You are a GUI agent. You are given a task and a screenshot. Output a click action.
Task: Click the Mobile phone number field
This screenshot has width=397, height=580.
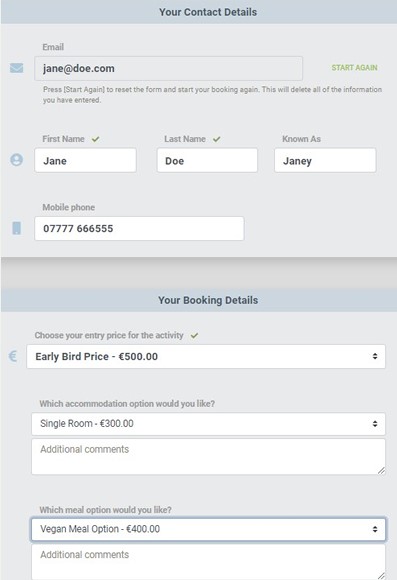pos(139,229)
